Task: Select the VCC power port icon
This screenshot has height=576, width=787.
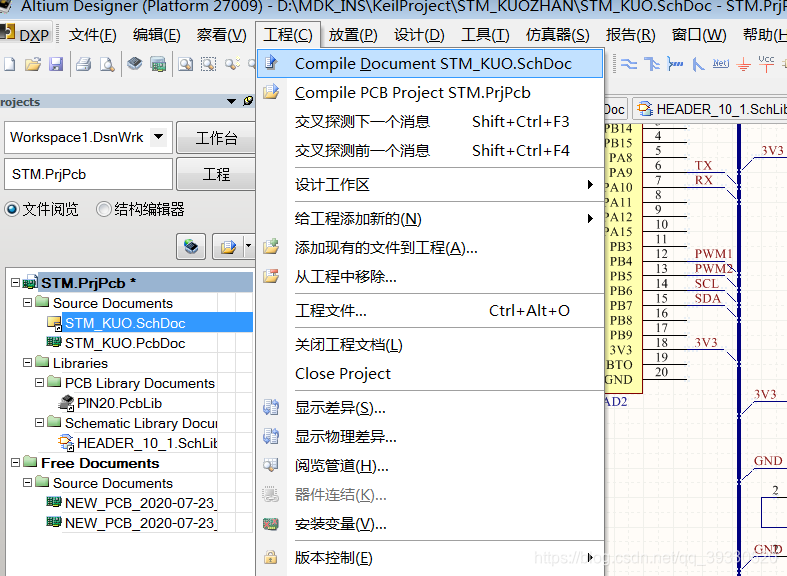Action: pos(766,64)
